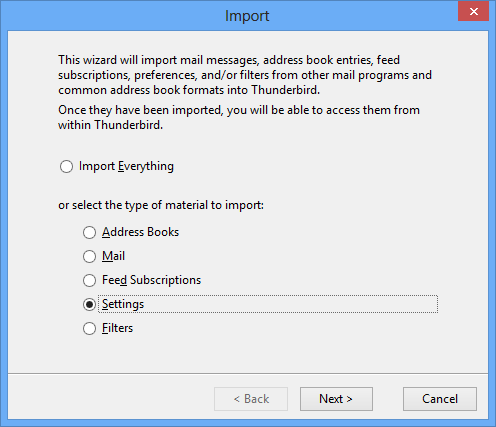
Task: Select the Mail radio button
Action: pos(89,256)
